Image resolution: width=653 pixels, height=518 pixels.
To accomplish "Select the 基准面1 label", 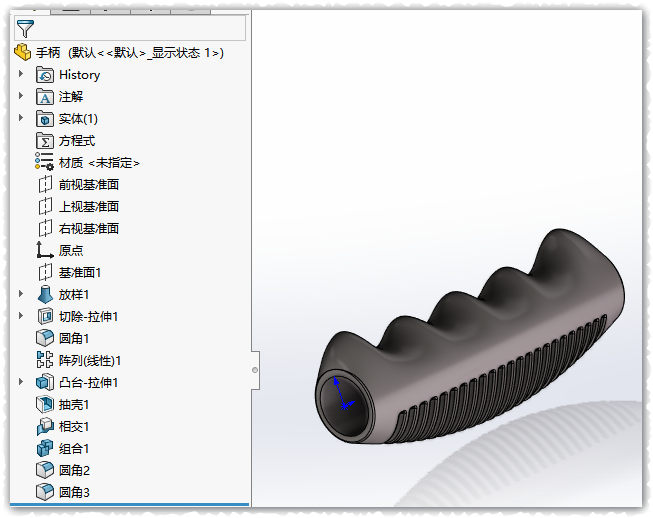I will tap(80, 273).
